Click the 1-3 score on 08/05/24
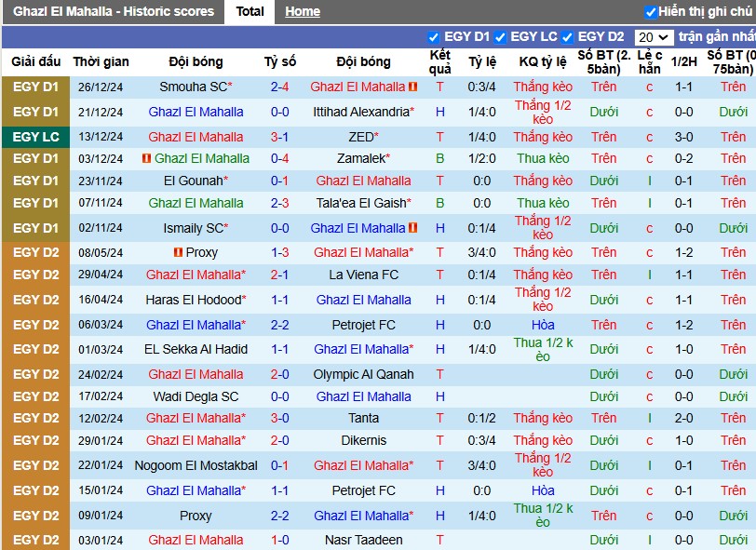The image size is (756, 550). point(279,252)
